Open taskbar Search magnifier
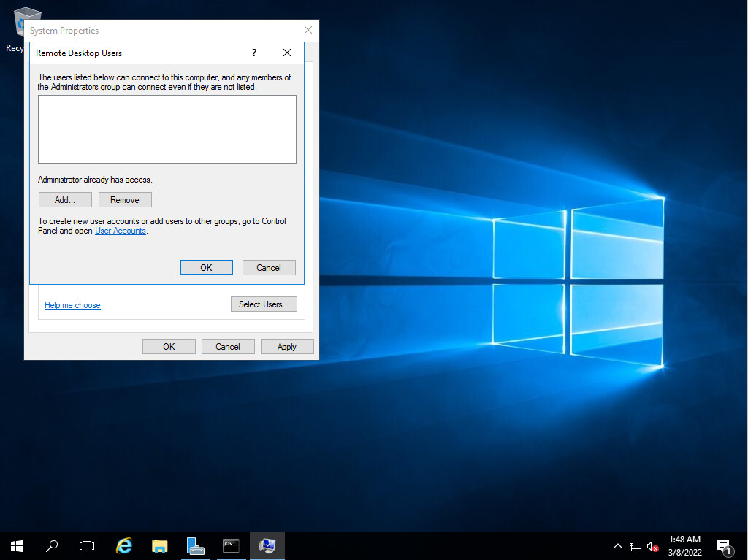This screenshot has height=560, width=748. point(52,545)
